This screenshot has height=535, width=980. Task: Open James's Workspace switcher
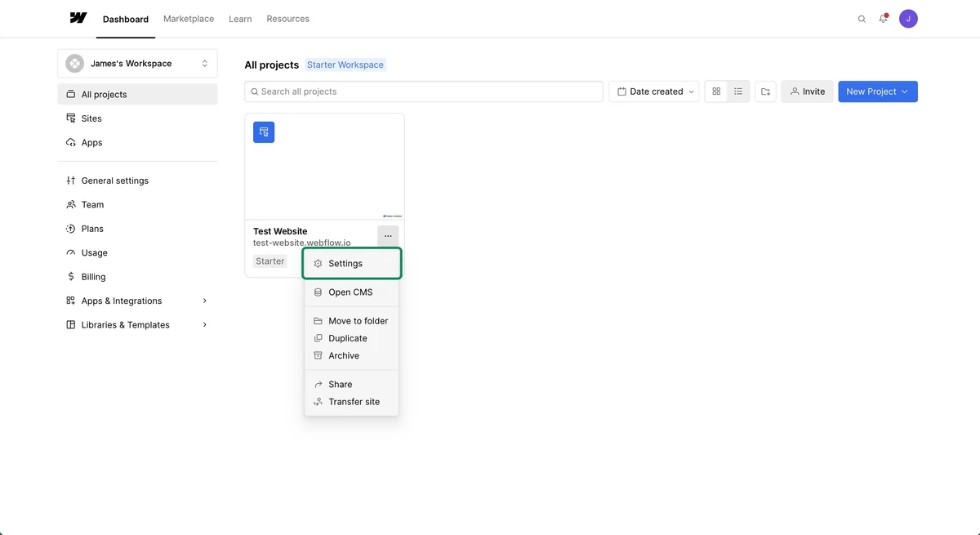137,64
